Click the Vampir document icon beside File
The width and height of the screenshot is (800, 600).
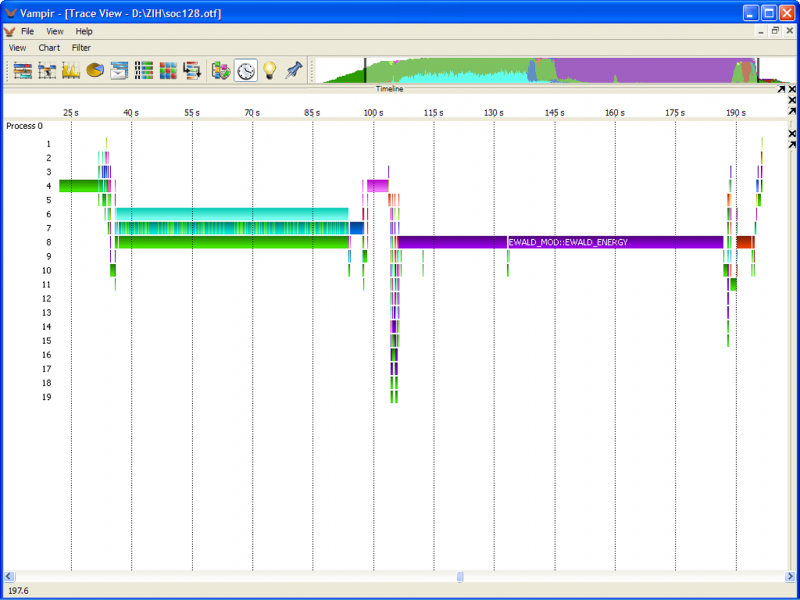pos(9,32)
